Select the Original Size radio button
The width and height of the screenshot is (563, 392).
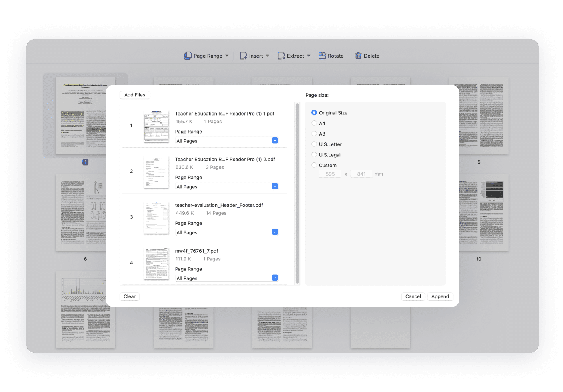[314, 113]
